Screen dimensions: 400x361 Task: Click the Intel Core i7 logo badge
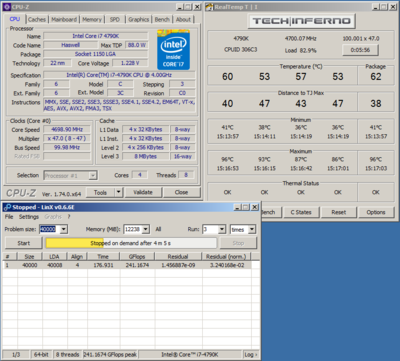click(x=173, y=50)
